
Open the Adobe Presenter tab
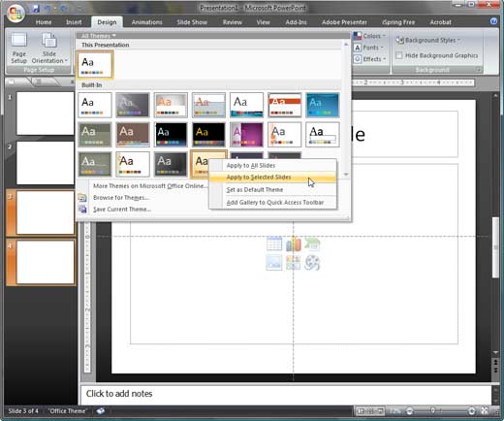click(x=344, y=22)
